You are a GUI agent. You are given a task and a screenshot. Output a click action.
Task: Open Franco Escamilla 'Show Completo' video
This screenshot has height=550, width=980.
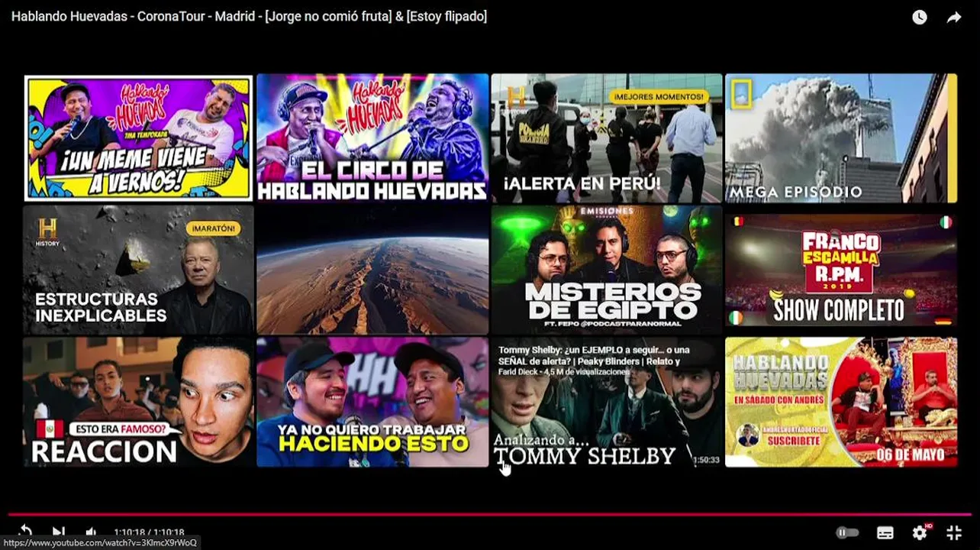point(840,270)
